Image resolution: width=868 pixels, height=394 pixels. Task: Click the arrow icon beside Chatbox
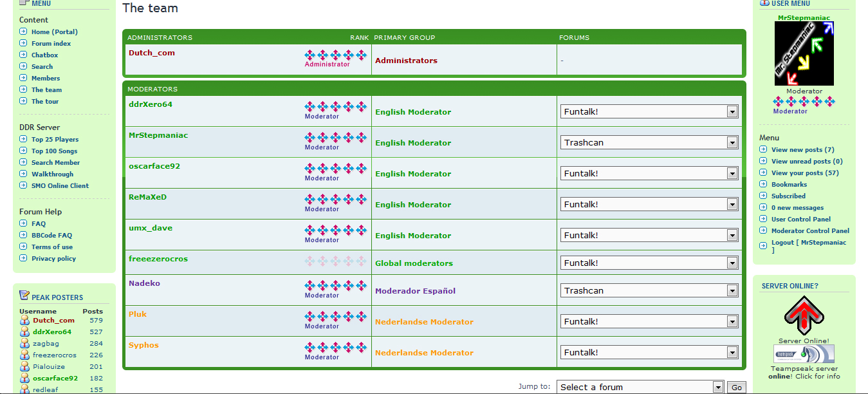[23, 55]
